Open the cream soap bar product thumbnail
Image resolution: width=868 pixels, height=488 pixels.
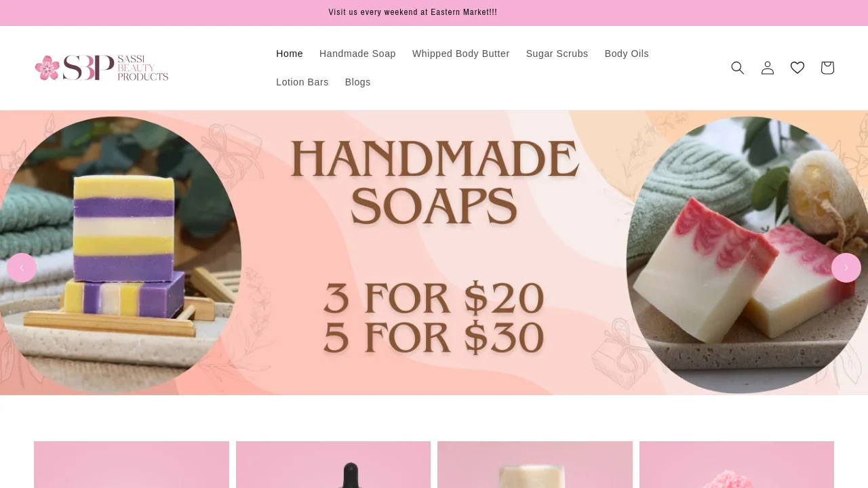click(x=535, y=465)
